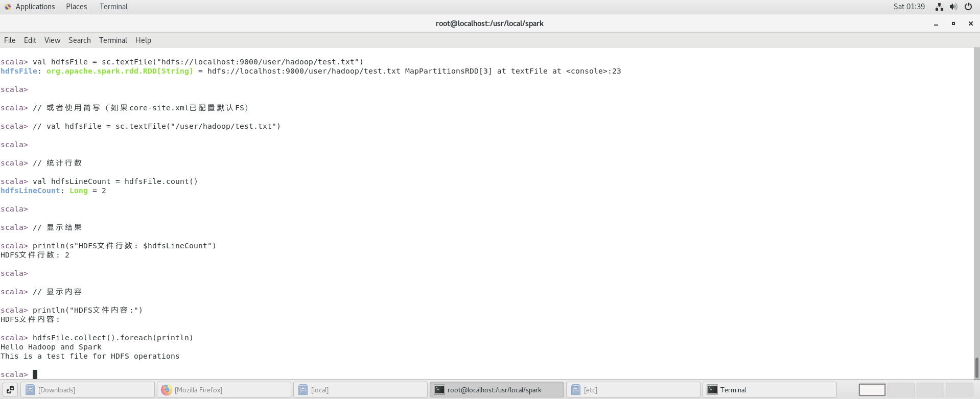
Task: Click the '// 显示结果' comment
Action: [57, 227]
